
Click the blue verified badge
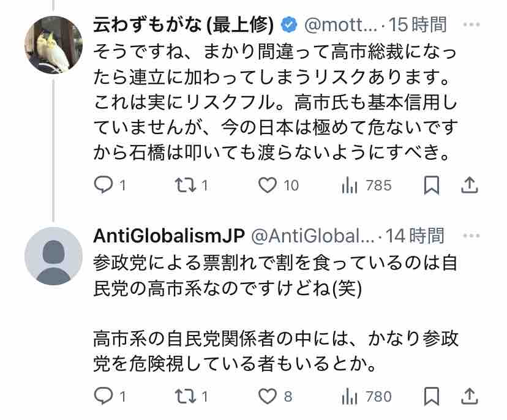click(288, 25)
